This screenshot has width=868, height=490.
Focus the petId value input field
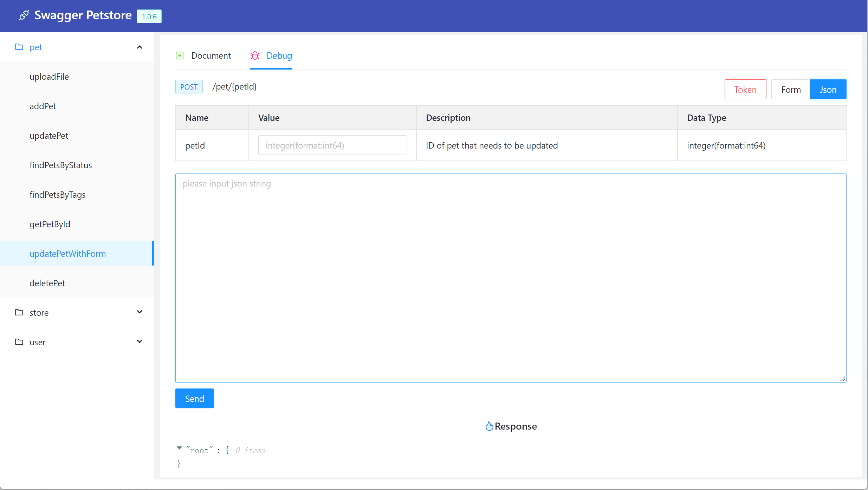332,145
